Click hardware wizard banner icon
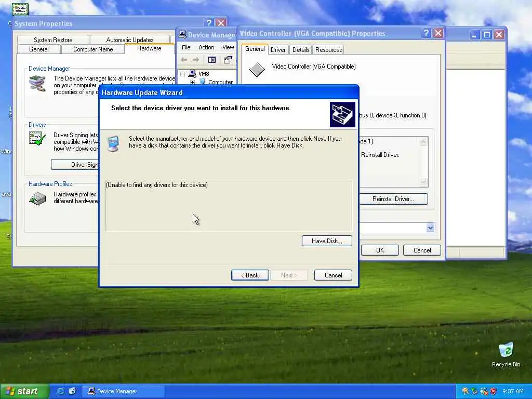Screen dimensions: 532x399 point(342,114)
